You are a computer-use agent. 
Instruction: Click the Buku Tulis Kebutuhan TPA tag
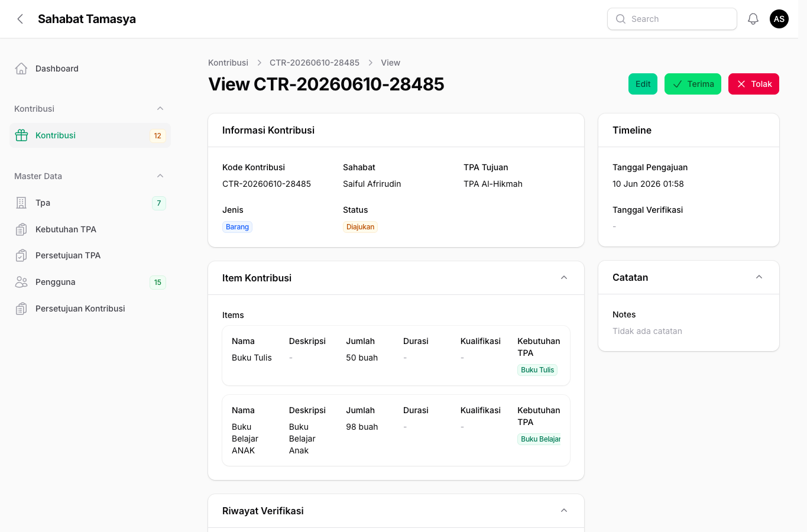[x=537, y=370]
